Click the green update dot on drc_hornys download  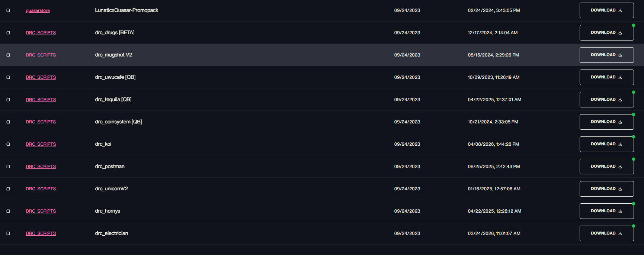coord(634,204)
